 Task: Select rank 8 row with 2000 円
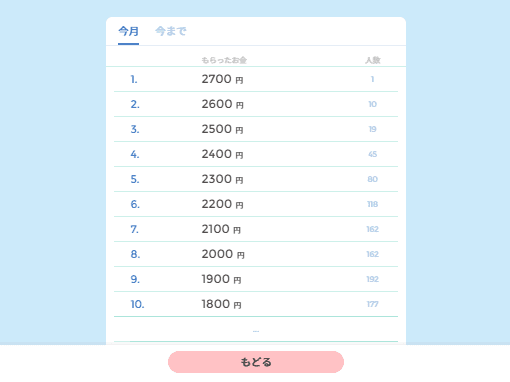pos(256,254)
